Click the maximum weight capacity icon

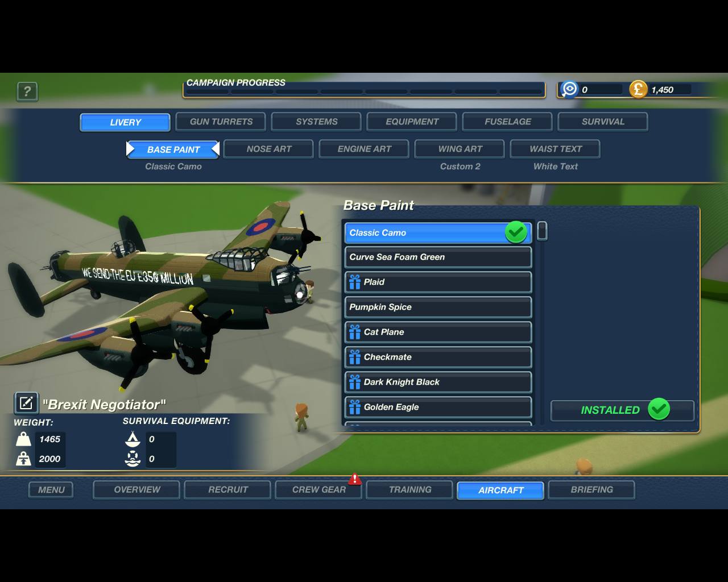coord(23,459)
